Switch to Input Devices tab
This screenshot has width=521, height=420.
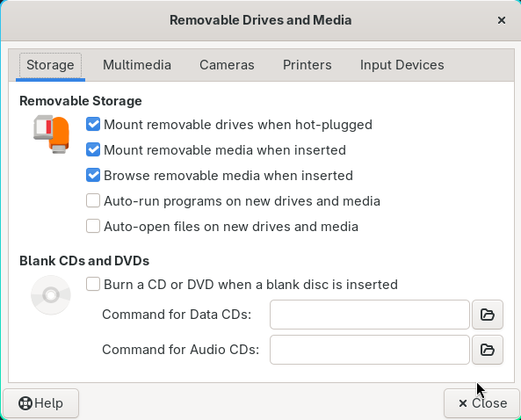402,65
